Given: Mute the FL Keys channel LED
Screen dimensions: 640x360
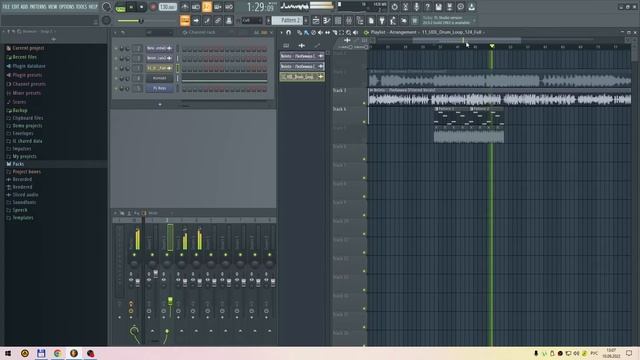Looking at the screenshot, I should tap(116, 89).
